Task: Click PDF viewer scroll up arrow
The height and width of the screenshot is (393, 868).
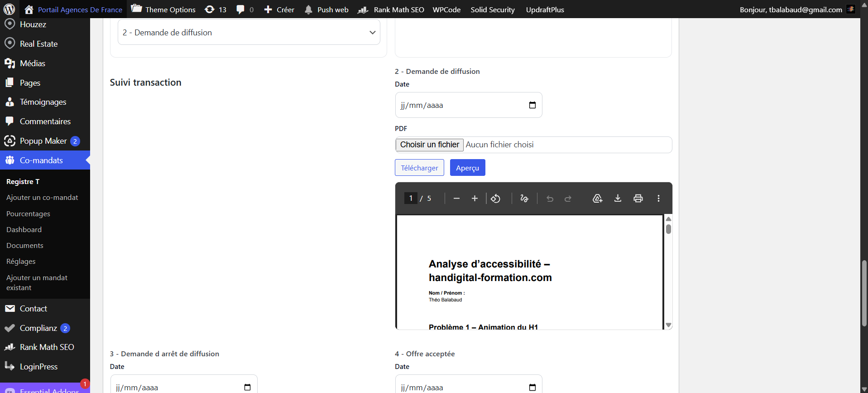Action: pyautogui.click(x=668, y=219)
